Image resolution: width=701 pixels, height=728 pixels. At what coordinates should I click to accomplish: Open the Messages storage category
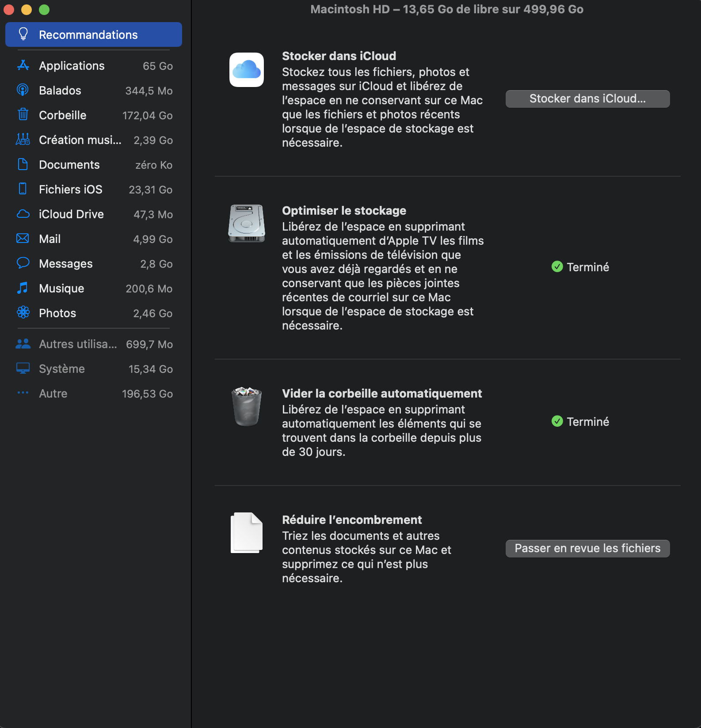[x=66, y=264]
